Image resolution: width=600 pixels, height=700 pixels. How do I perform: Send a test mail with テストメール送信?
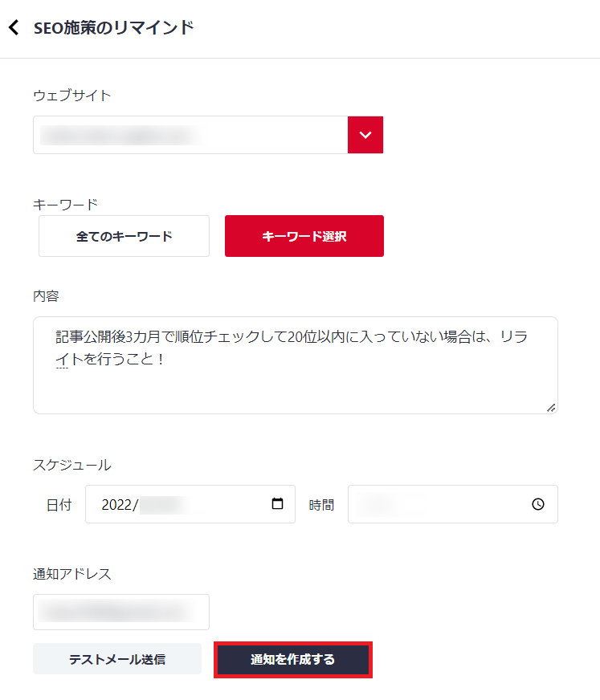[117, 659]
